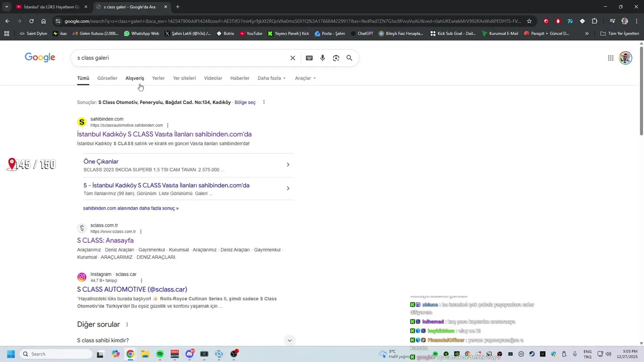The image size is (644, 362).
Task: Open the Chrome extensions puzzle icon
Action: click(595, 21)
